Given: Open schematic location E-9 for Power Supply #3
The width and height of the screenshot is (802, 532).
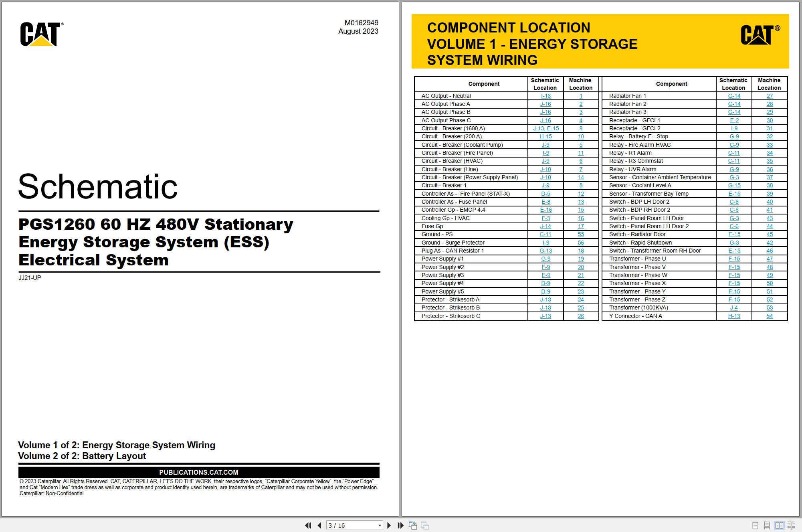Looking at the screenshot, I should coord(545,275).
